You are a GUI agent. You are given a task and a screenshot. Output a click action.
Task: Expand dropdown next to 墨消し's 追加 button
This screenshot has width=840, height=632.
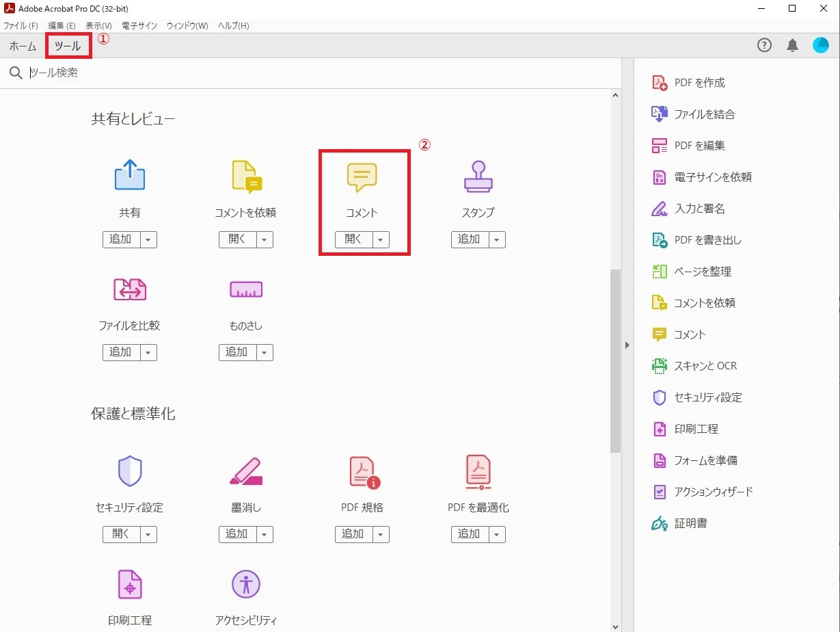pyautogui.click(x=264, y=534)
